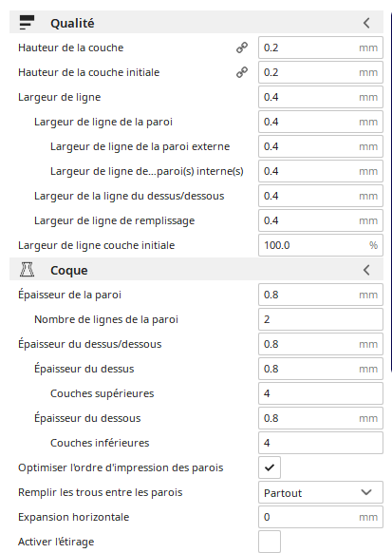The width and height of the screenshot is (392, 553).
Task: Edit the Largeur de ligne field
Action: pos(321,97)
